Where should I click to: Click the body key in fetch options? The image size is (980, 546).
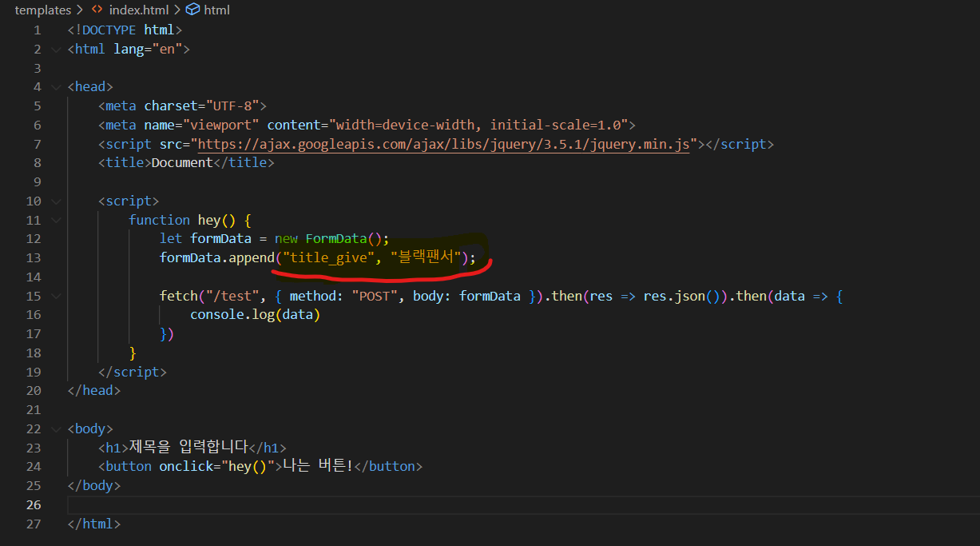428,296
